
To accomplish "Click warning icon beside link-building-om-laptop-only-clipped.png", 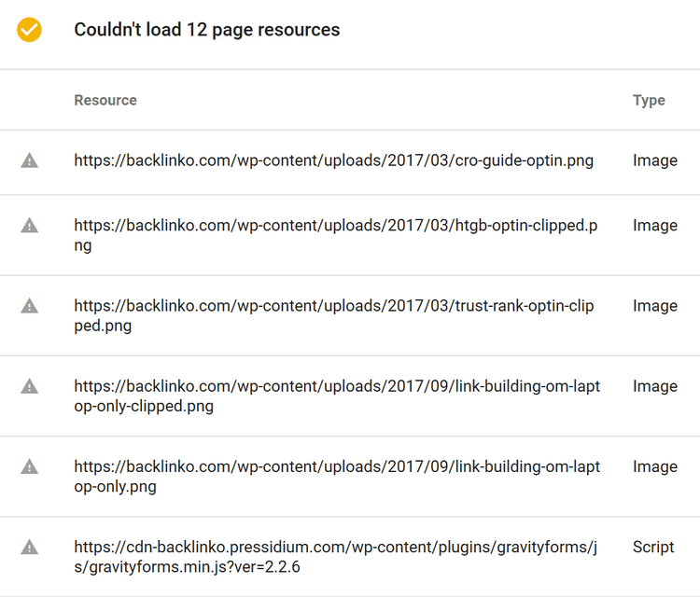I will tap(30, 386).
